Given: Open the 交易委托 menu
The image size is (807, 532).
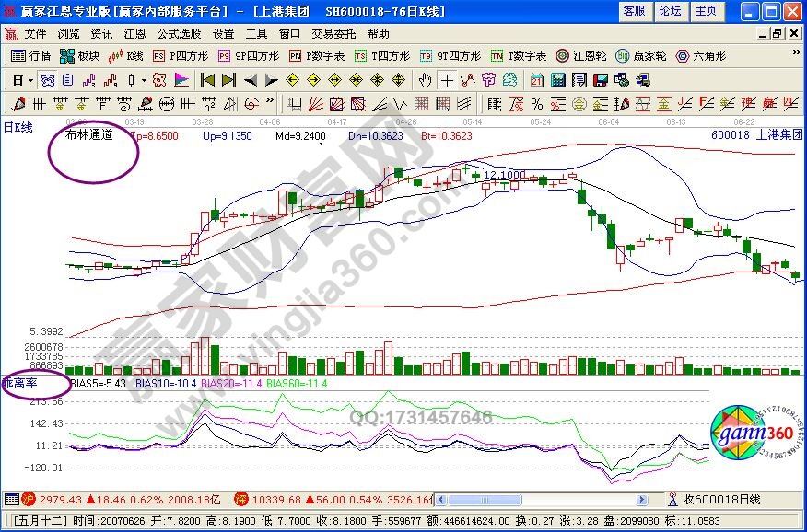Looking at the screenshot, I should pyautogui.click(x=333, y=34).
